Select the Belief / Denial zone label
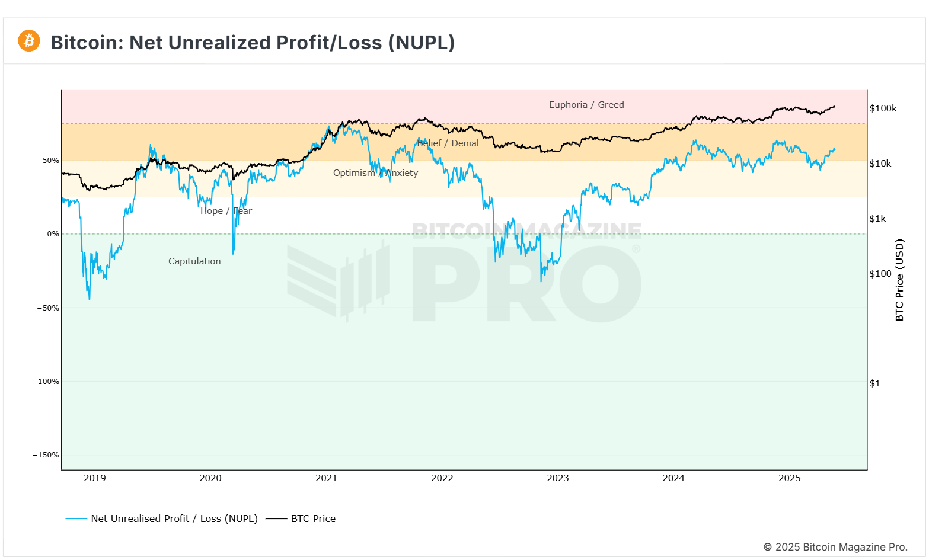Image resolution: width=929 pixels, height=560 pixels. point(448,143)
